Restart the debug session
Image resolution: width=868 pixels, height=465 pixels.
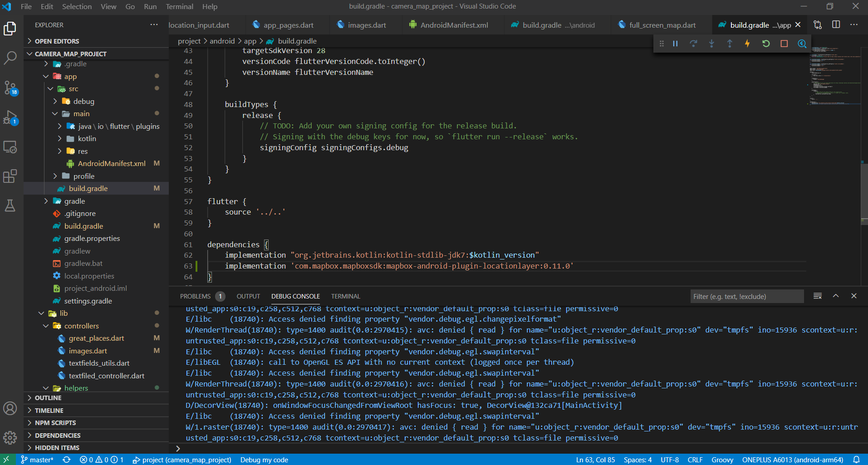766,43
